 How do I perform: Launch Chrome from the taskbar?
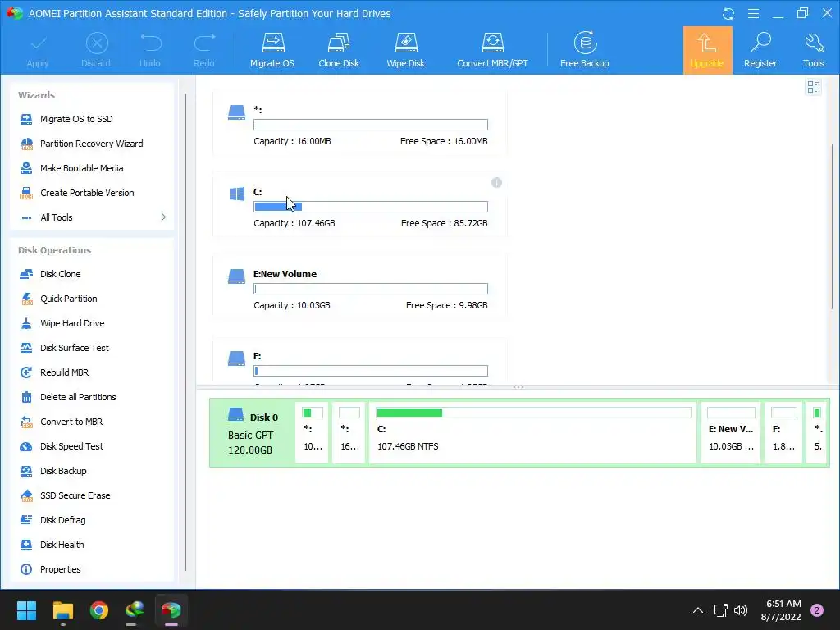point(99,610)
